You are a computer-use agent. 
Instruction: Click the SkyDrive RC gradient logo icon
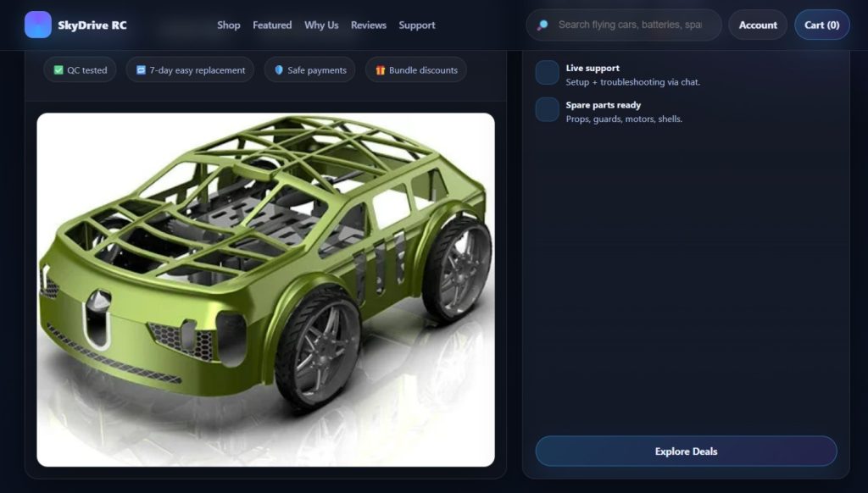[x=37, y=25]
